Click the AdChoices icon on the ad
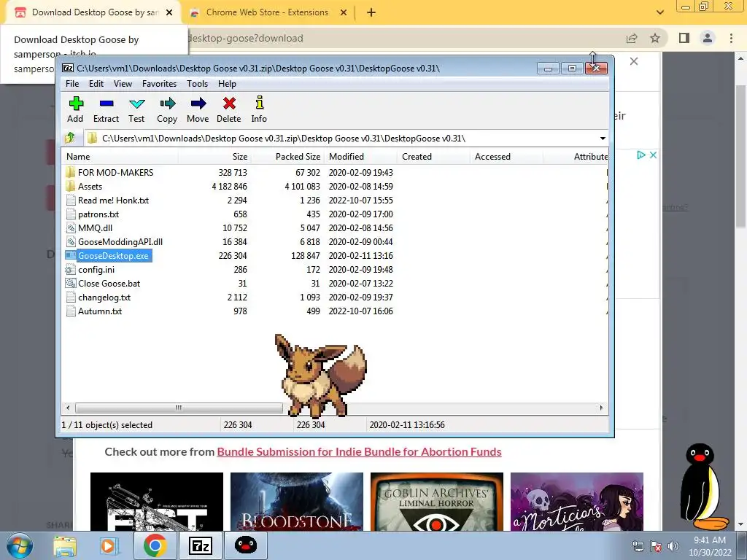Screen dimensions: 747x560 [640, 155]
